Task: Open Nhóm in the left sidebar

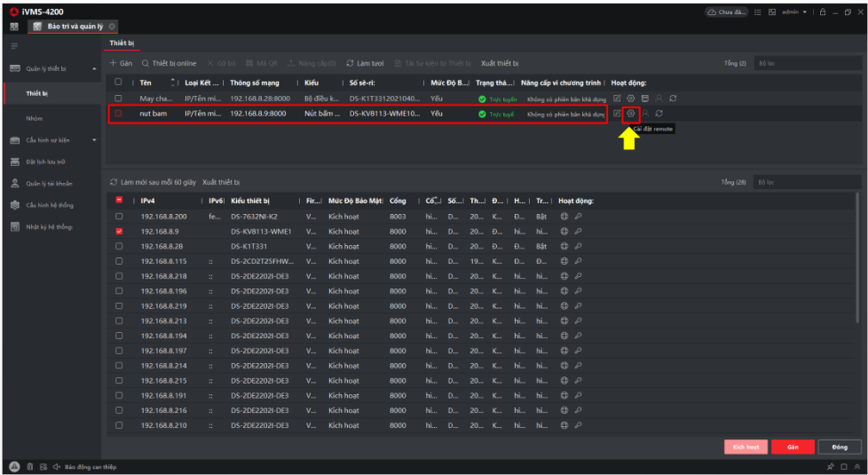Action: [35, 118]
